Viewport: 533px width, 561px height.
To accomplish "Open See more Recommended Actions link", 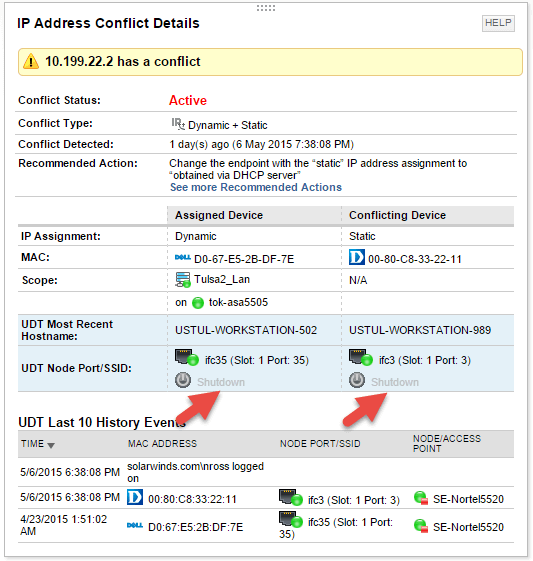I will click(x=256, y=187).
